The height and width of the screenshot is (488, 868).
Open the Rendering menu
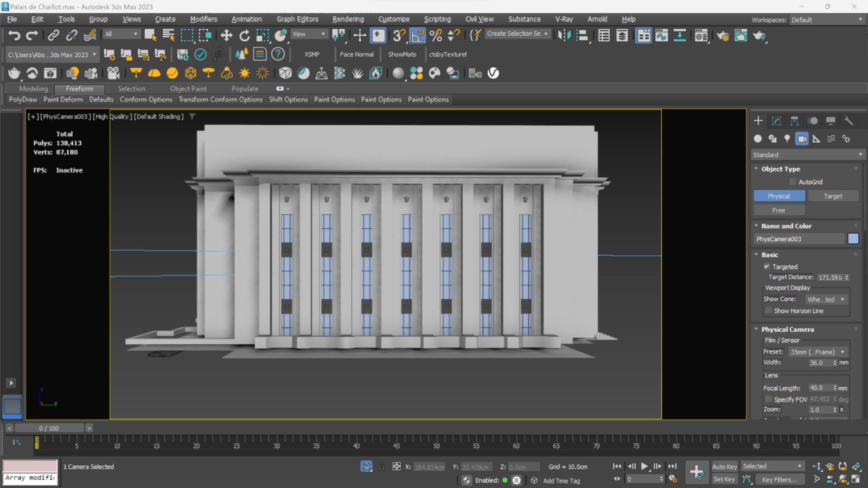click(348, 19)
